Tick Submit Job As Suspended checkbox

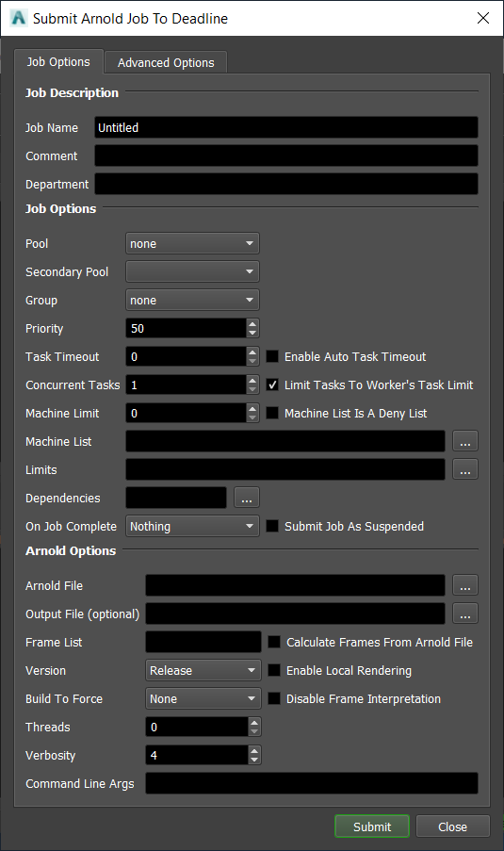272,526
